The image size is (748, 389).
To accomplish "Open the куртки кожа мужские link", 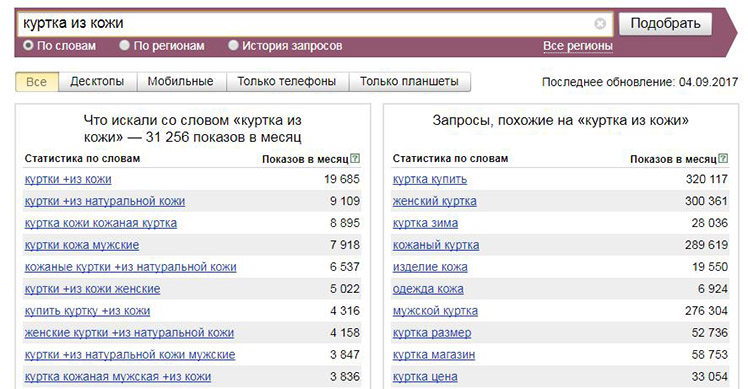I will point(82,245).
